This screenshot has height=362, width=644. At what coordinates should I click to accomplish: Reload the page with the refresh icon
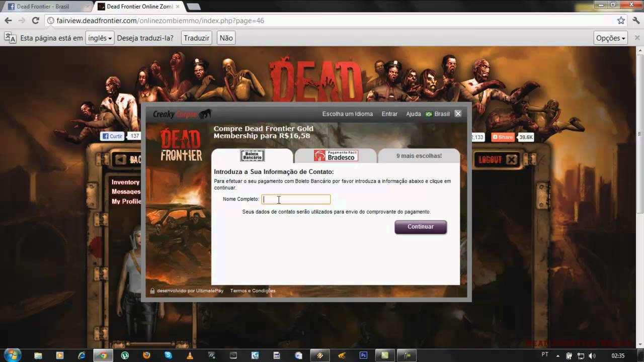coord(35,21)
